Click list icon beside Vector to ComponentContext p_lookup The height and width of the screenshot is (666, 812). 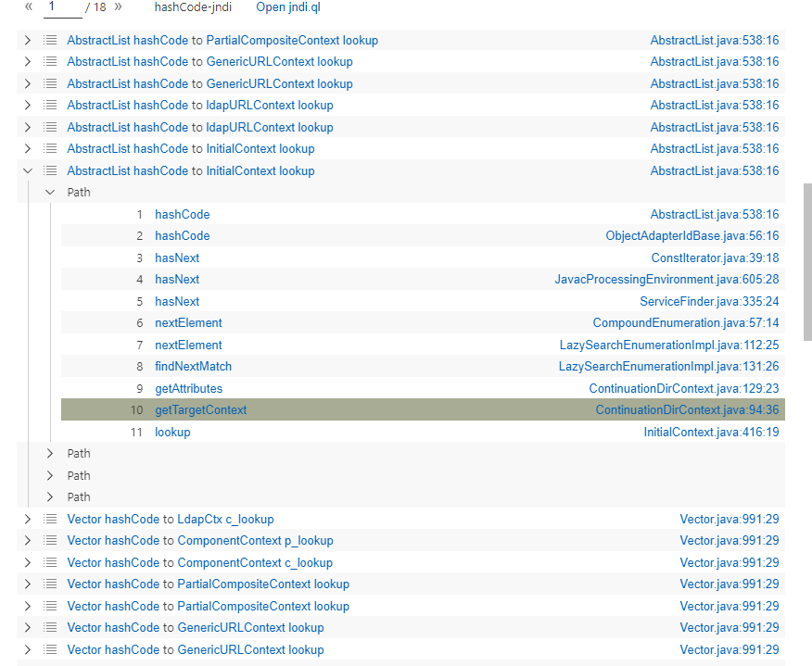(50, 541)
